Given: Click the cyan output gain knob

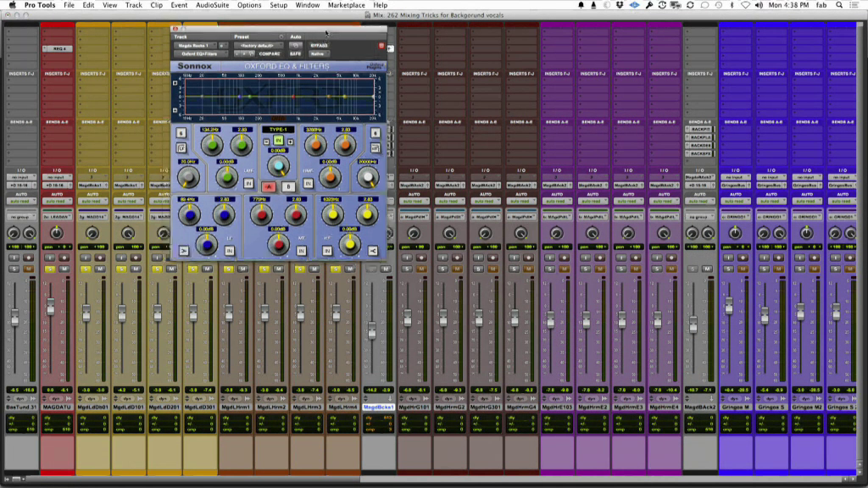Looking at the screenshot, I should [x=278, y=166].
